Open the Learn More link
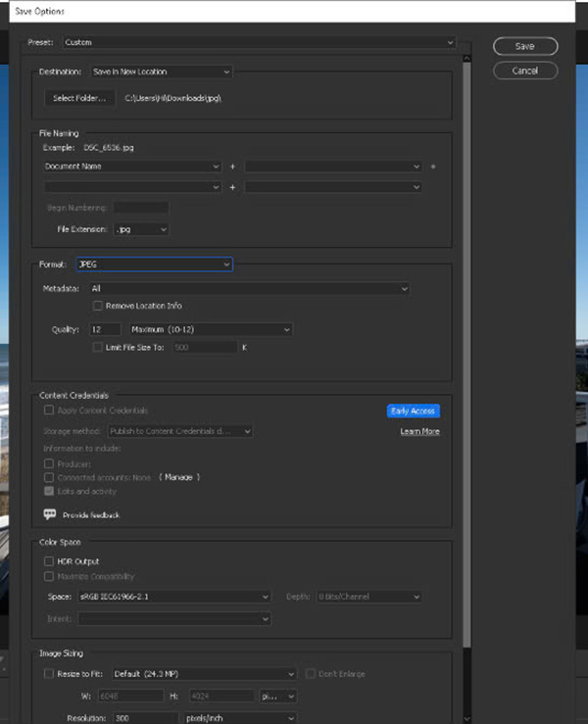 point(419,432)
